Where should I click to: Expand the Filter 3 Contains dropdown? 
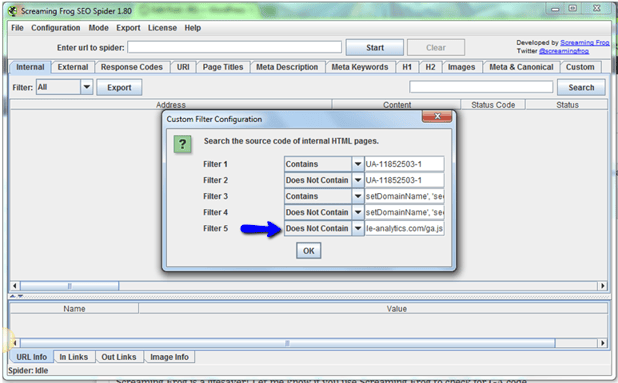click(357, 196)
